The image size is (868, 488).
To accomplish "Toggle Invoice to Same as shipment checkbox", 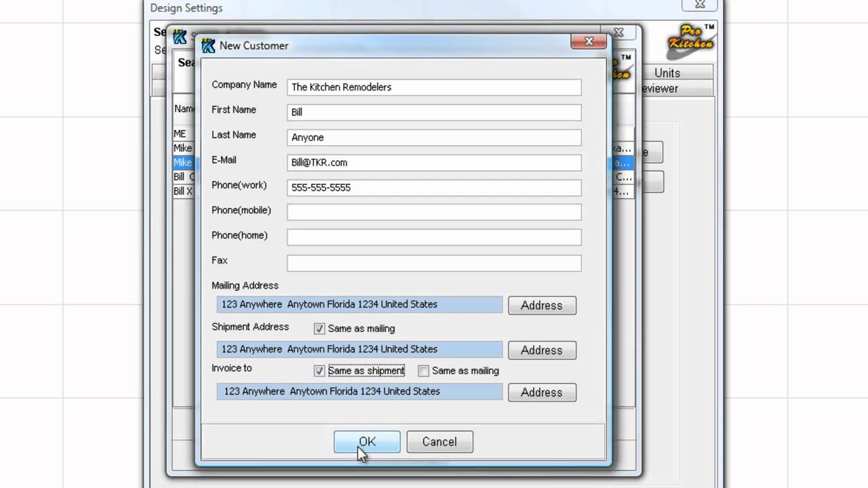I will 319,371.
